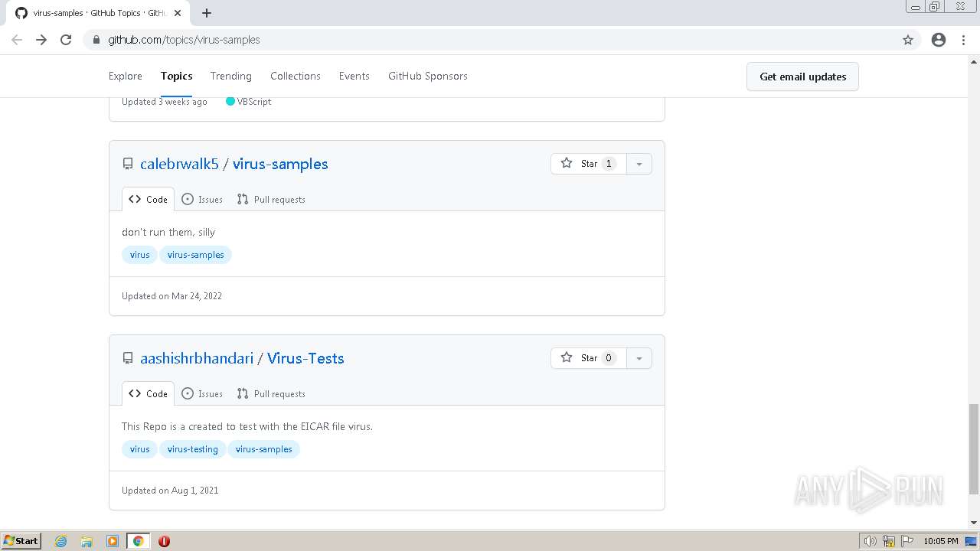Click the page vertical scrollbar thumb

pyautogui.click(x=974, y=448)
